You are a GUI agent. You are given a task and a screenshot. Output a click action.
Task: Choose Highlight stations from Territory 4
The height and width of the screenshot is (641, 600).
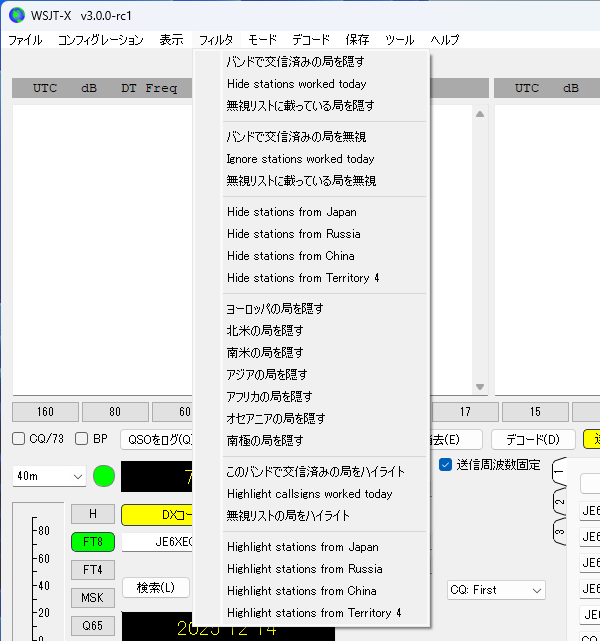pos(312,614)
